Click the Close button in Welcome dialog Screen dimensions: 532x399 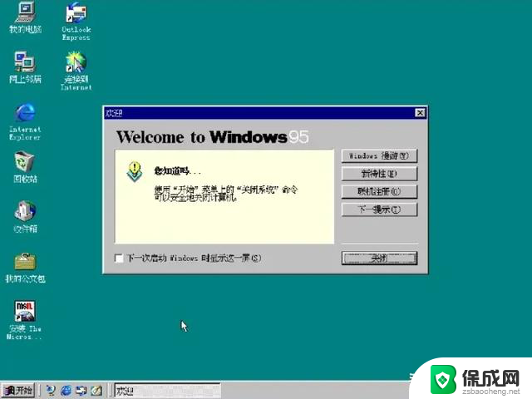pos(379,259)
